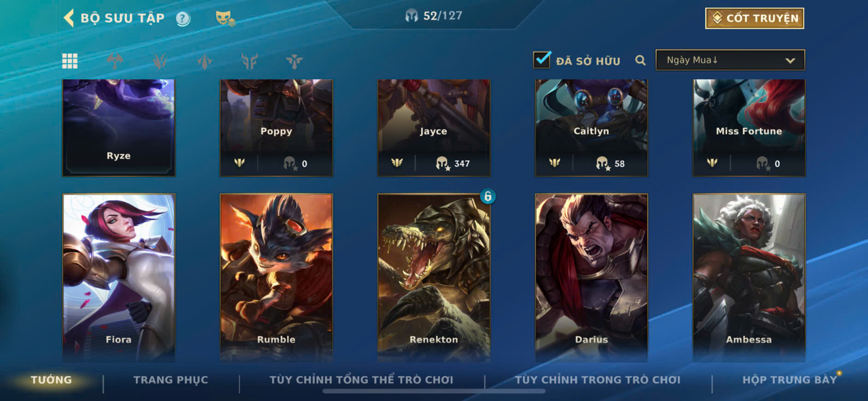Open the champion search magnifier

point(640,60)
